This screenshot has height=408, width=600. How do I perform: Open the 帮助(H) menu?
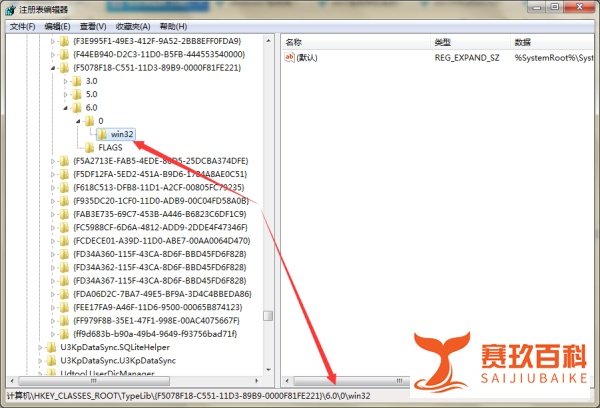[x=173, y=26]
